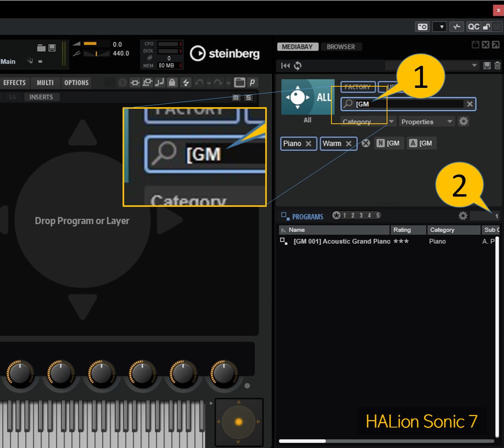504x448 pixels.
Task: Click the load program folder icon
Action: tap(41, 48)
